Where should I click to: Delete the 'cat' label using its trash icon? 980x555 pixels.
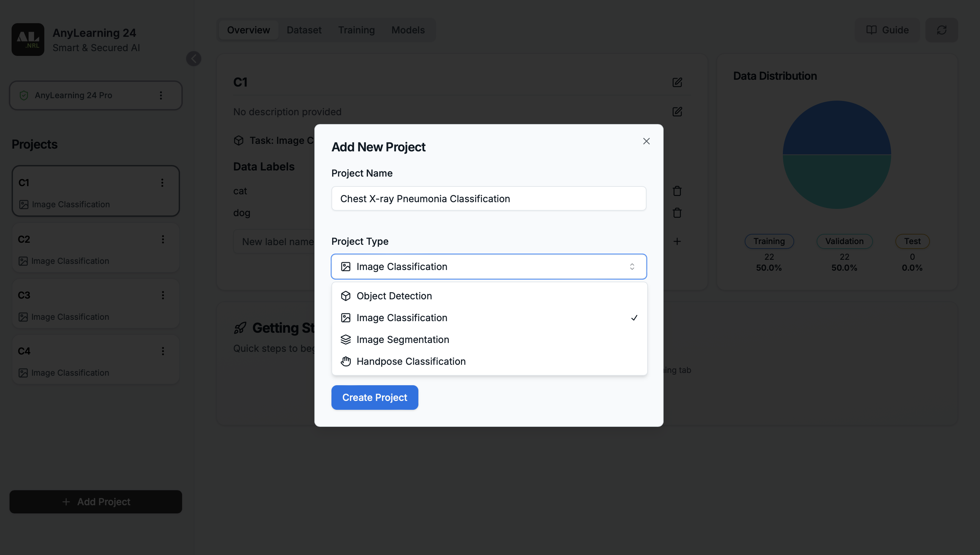tap(677, 191)
